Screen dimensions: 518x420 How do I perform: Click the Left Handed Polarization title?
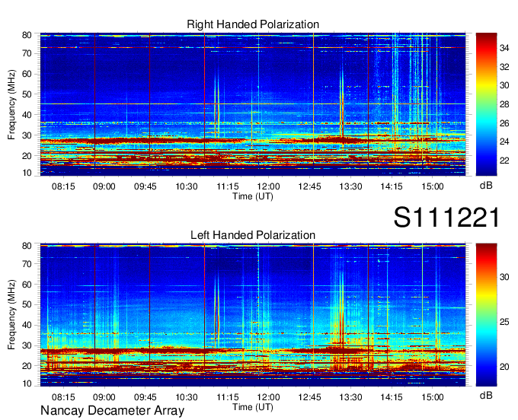pos(253,235)
